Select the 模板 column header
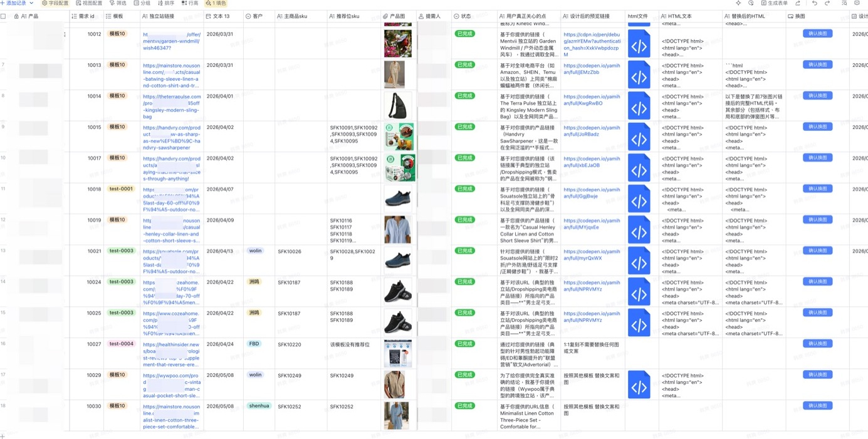Image resolution: width=868 pixels, height=439 pixels. [122, 16]
